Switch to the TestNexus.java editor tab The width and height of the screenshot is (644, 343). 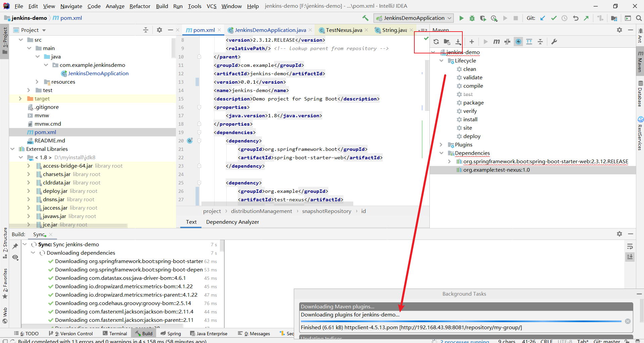tap(343, 30)
